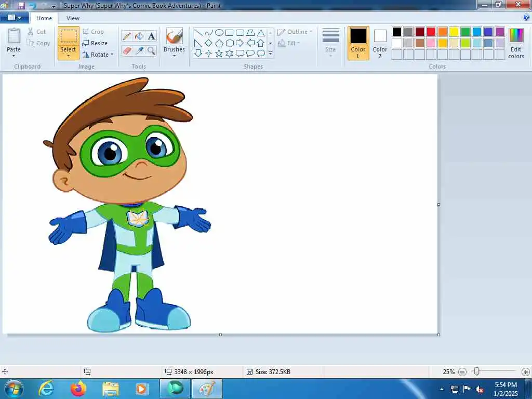The height and width of the screenshot is (399, 532).
Task: Switch to the Home tab
Action: coord(44,18)
